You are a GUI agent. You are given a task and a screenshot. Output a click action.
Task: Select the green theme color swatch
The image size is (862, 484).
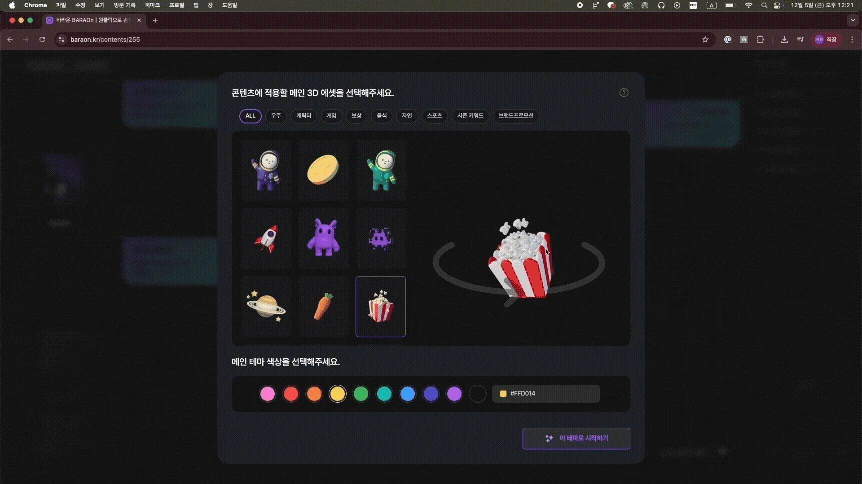[x=361, y=394]
